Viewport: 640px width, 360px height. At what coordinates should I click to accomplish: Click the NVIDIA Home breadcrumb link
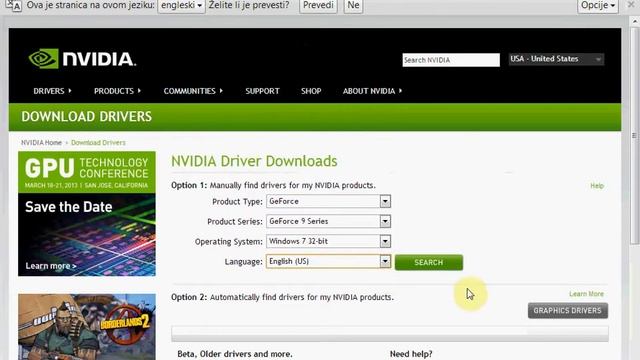tap(41, 143)
